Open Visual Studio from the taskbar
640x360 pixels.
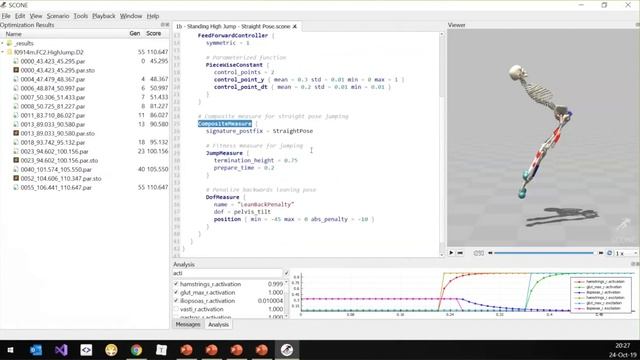tap(61, 350)
